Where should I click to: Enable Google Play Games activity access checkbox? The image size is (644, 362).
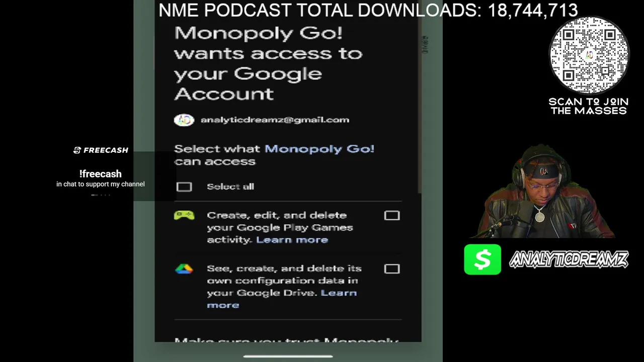(392, 216)
